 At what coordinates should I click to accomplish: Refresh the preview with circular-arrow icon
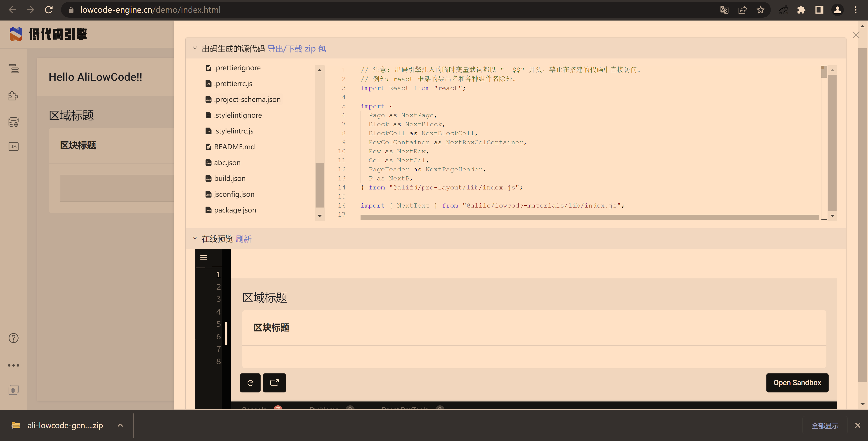click(250, 383)
